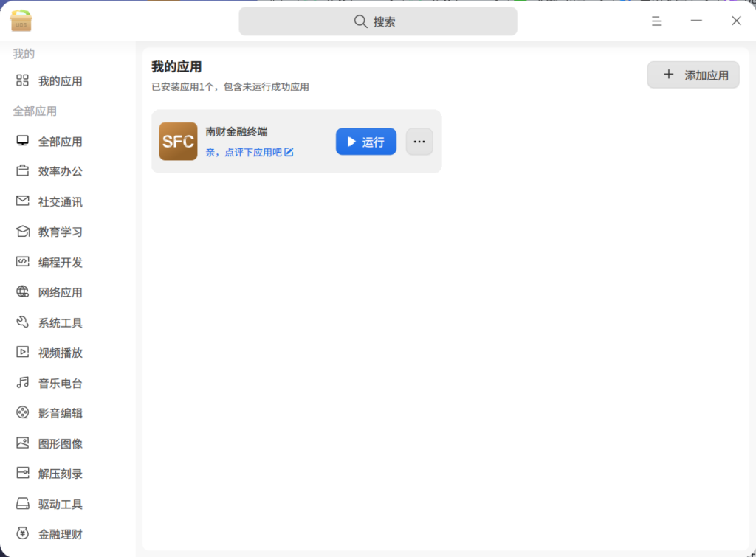
Task: Open 编程开发 category
Action: pos(60,263)
